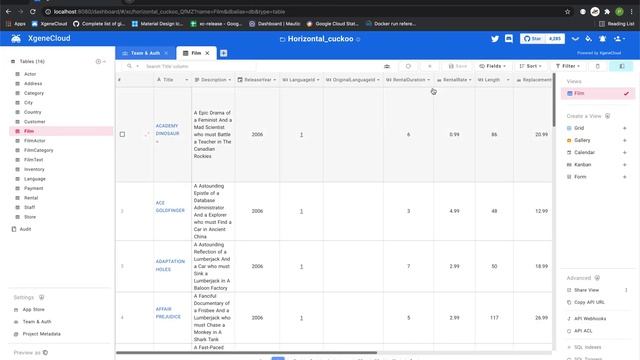Add a Kanban view with its plus icon
Screen dimensions: 640x360
pos(624,165)
